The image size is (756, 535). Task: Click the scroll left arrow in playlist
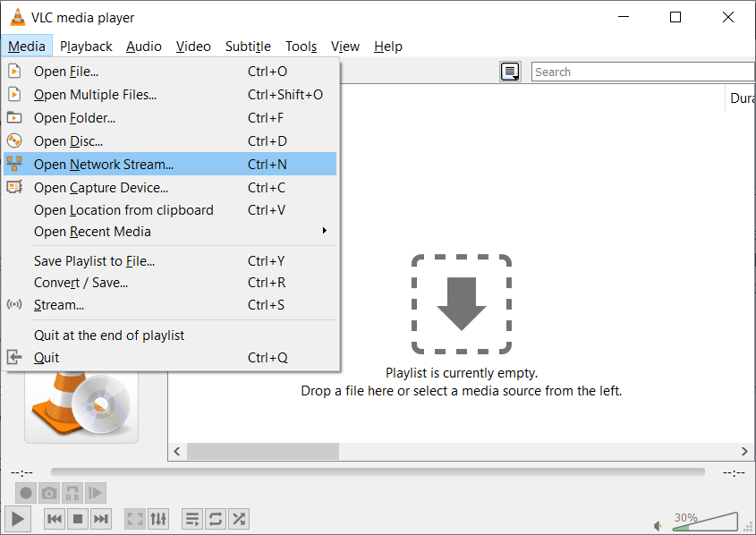(177, 452)
